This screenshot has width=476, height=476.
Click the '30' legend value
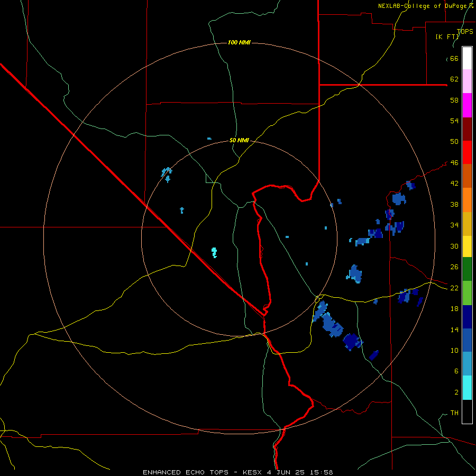point(454,246)
